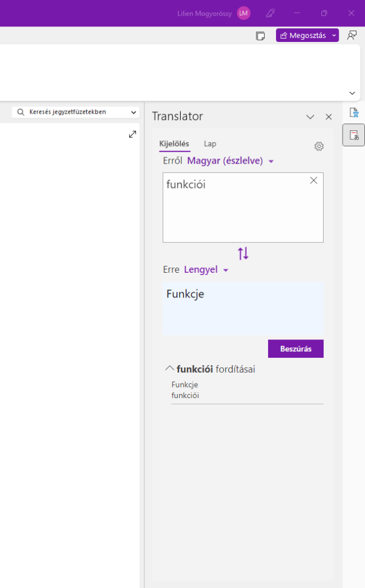Switch to the Lap tab

point(210,144)
